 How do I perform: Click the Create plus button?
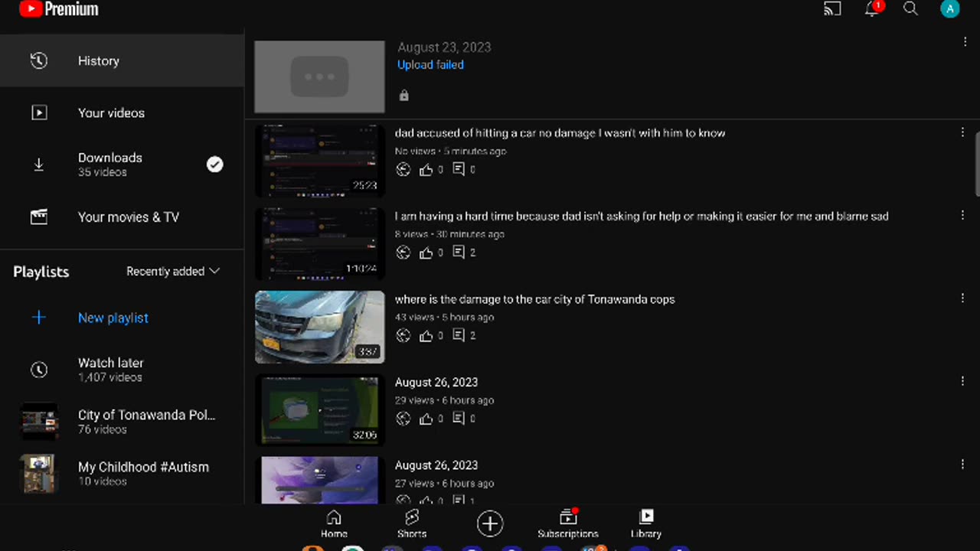point(490,523)
